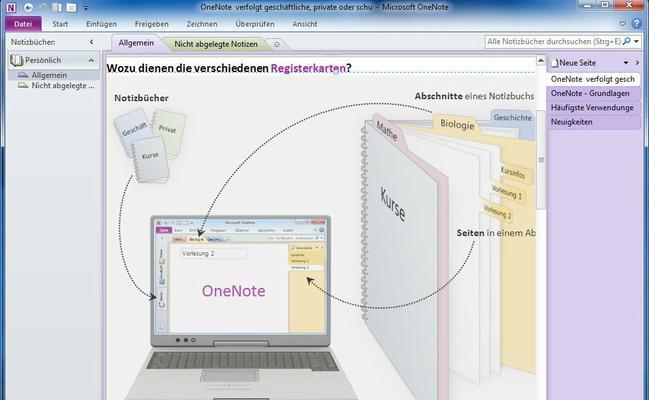Screen dimensions: 649x400
Task: Open page OneNote verfolgt gesch
Action: click(594, 79)
